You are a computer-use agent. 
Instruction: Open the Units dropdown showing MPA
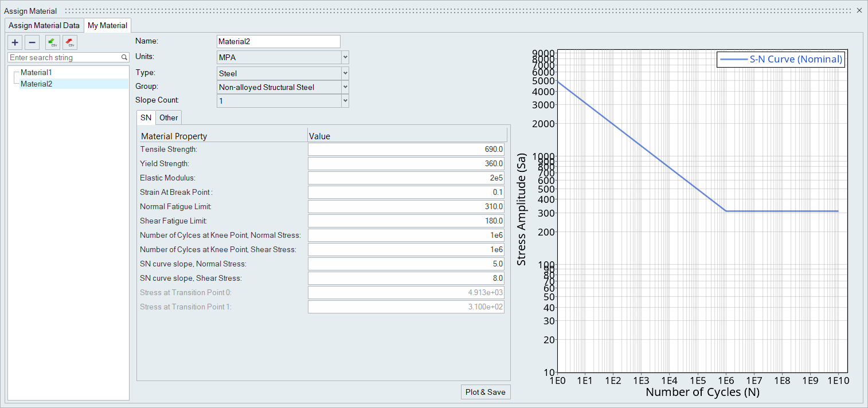[282, 57]
